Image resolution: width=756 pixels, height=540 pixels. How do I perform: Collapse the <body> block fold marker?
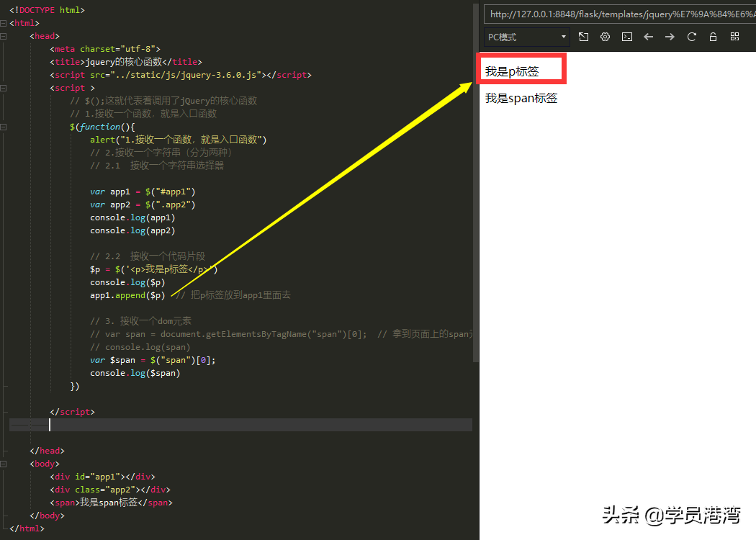[x=4, y=464]
